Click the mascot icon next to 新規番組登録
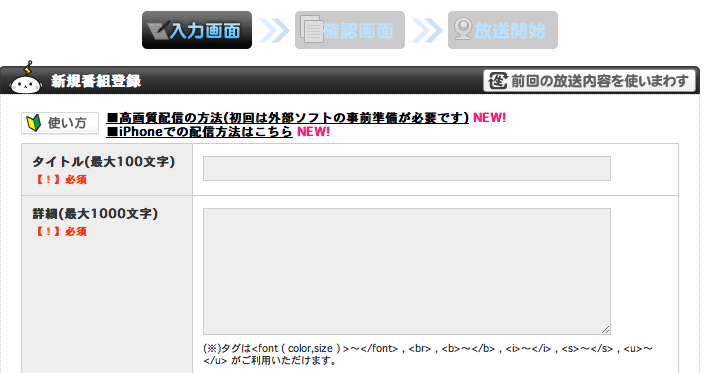The height and width of the screenshot is (373, 704). (x=26, y=78)
